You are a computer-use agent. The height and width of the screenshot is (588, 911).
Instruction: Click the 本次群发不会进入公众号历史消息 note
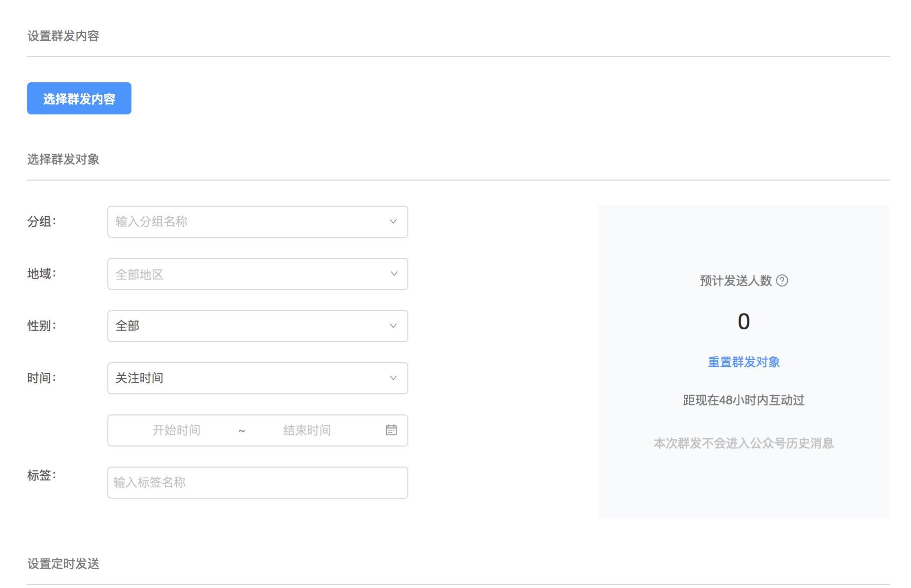click(x=744, y=444)
